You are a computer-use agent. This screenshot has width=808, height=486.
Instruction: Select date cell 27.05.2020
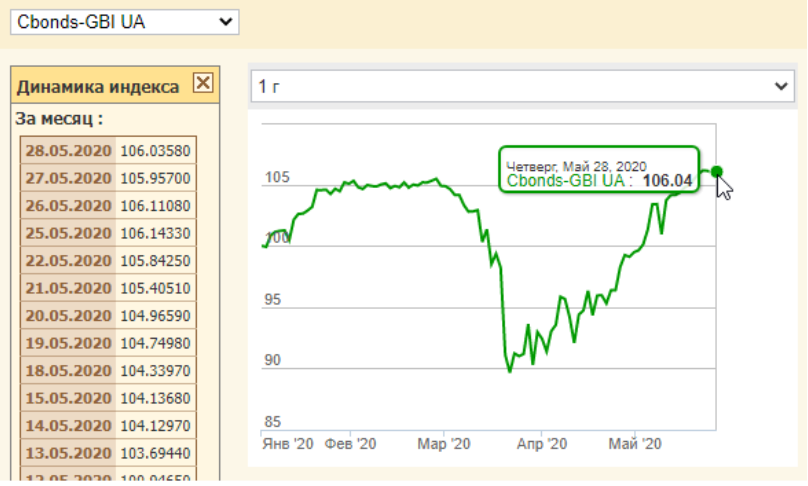pyautogui.click(x=68, y=178)
